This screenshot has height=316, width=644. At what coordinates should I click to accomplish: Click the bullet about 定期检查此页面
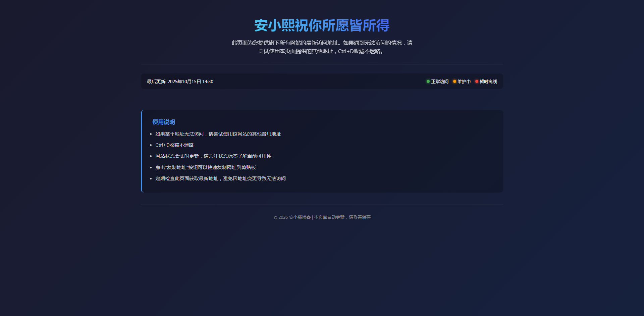point(220,178)
